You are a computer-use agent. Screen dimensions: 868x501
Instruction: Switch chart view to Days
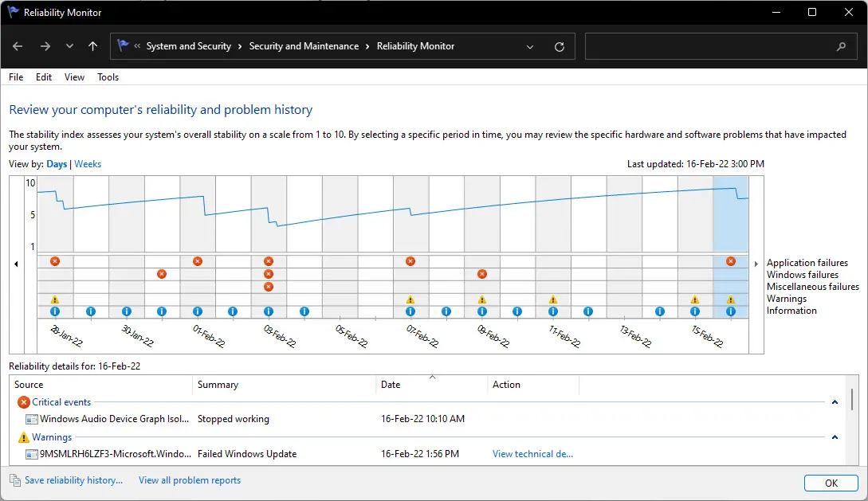(57, 164)
